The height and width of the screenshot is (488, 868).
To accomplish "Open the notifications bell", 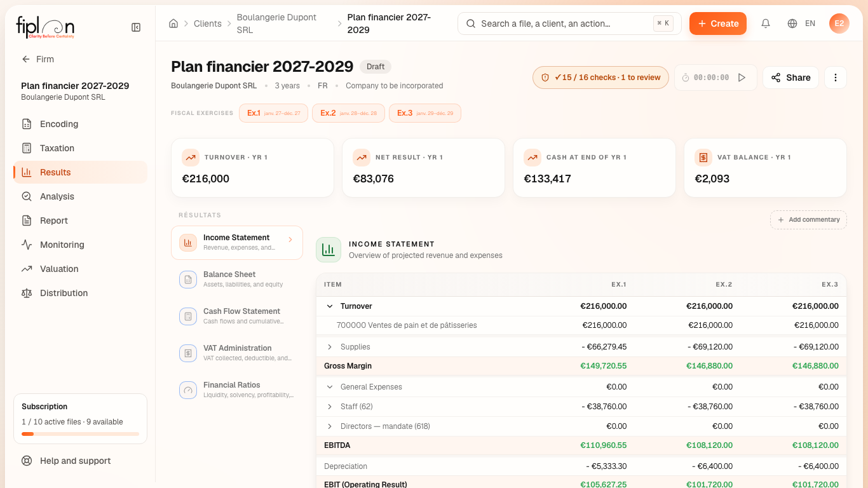I will [766, 24].
